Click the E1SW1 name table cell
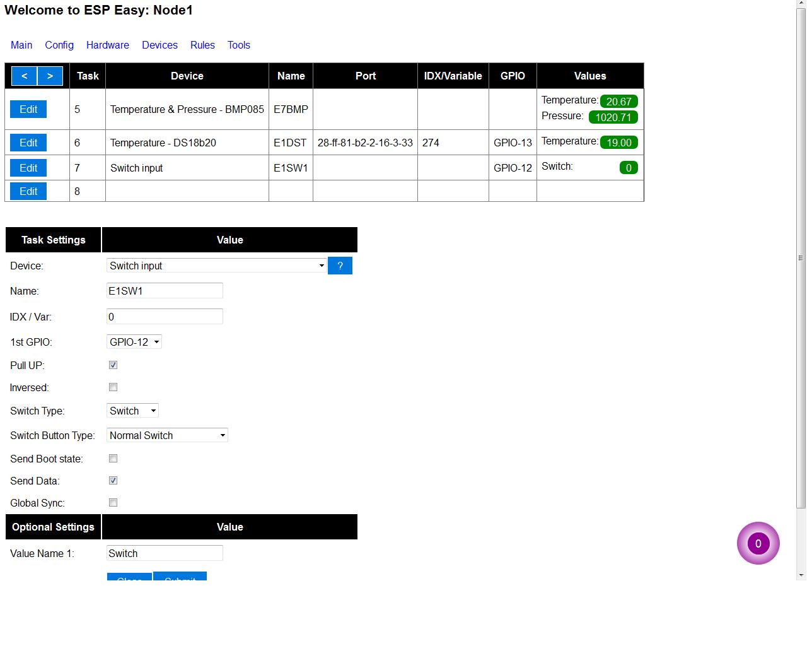Image resolution: width=812 pixels, height=646 pixels. [291, 168]
